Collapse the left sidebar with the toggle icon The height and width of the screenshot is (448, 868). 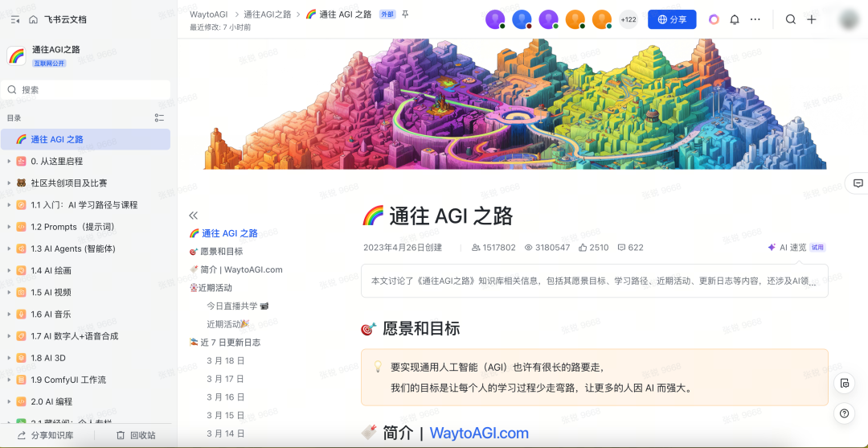tap(15, 19)
